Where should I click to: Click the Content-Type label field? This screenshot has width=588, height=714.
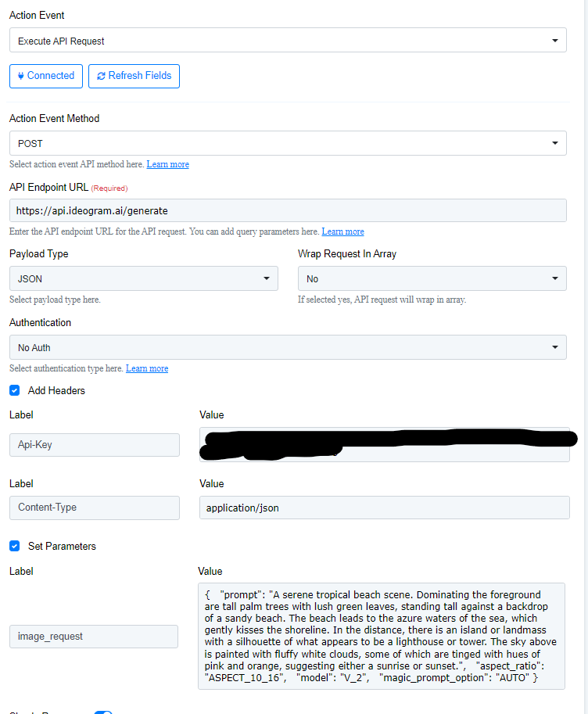click(x=95, y=508)
